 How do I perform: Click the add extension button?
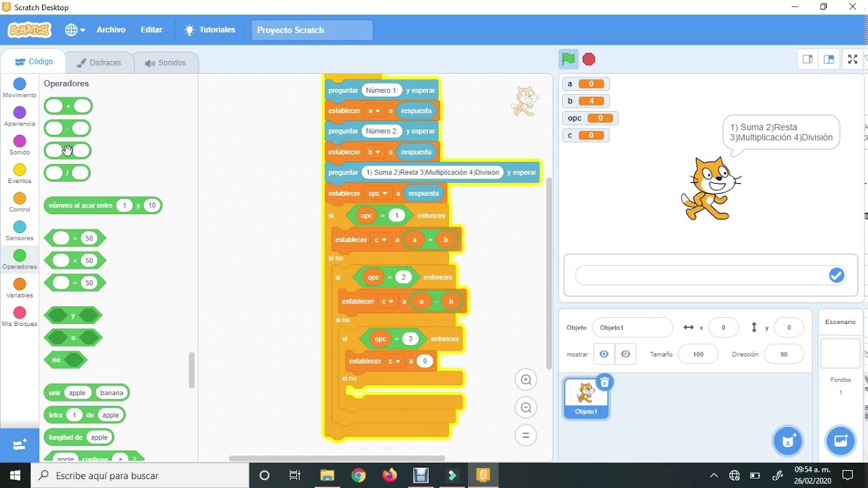[x=20, y=445]
